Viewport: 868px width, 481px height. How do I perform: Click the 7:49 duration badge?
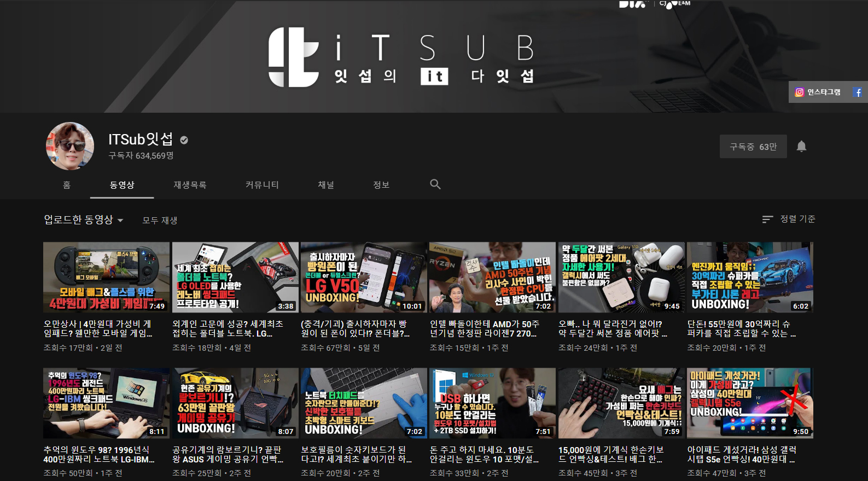157,306
